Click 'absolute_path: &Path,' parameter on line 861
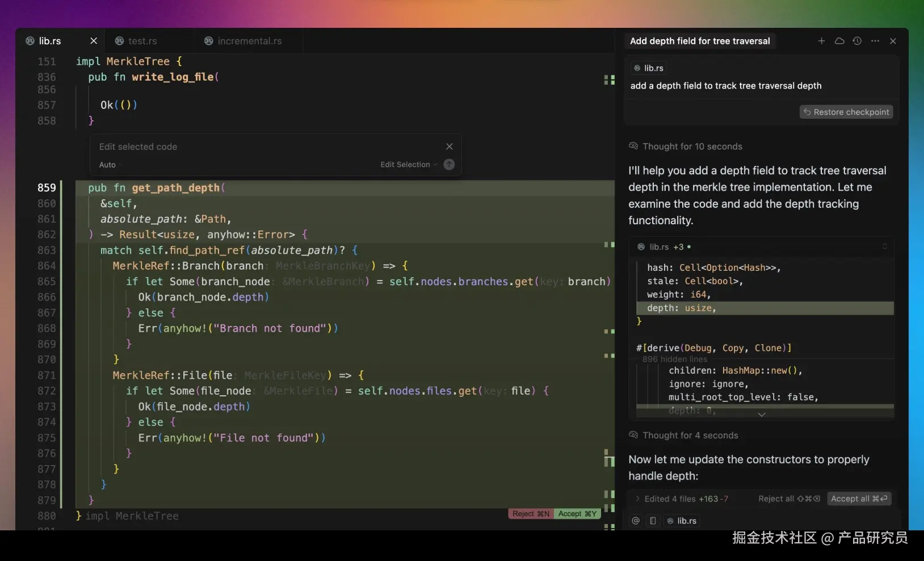The height and width of the screenshot is (561, 924). [166, 219]
